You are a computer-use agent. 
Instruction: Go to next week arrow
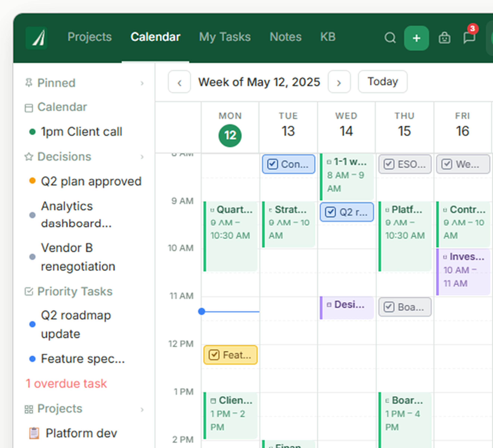point(339,82)
